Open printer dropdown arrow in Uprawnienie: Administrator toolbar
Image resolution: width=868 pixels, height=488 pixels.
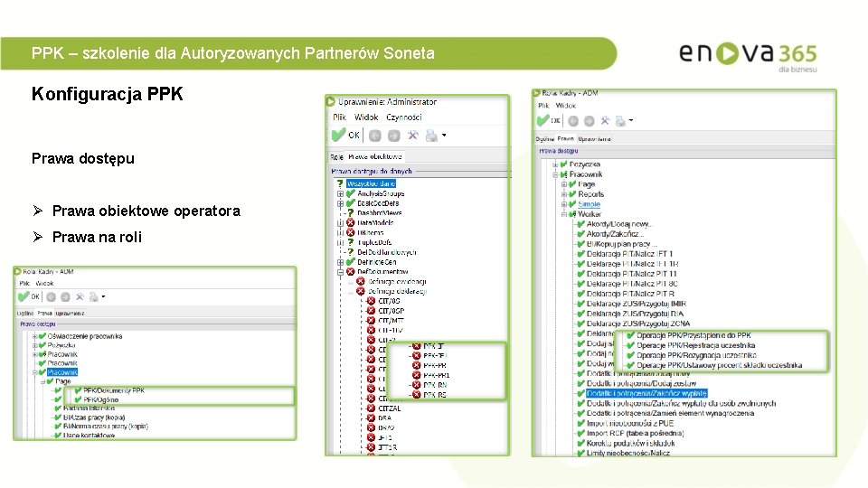point(444,136)
